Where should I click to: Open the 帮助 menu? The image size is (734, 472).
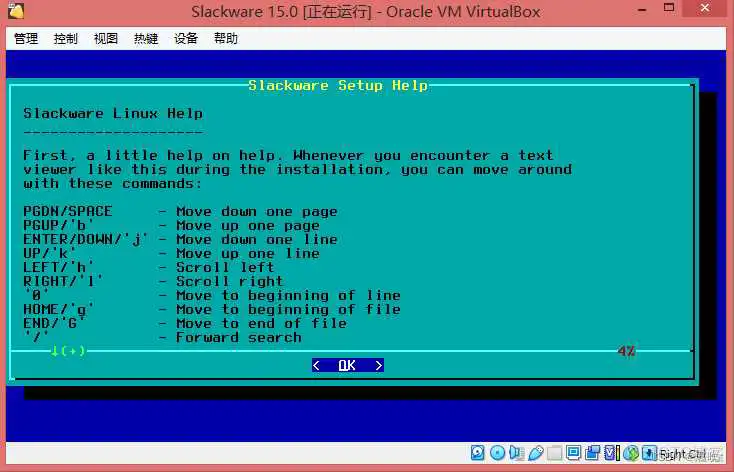(226, 38)
